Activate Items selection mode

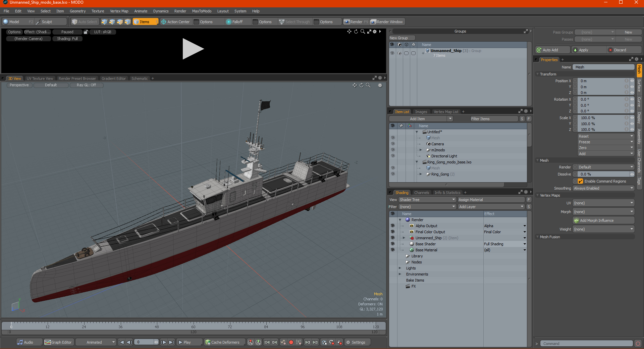click(x=145, y=22)
